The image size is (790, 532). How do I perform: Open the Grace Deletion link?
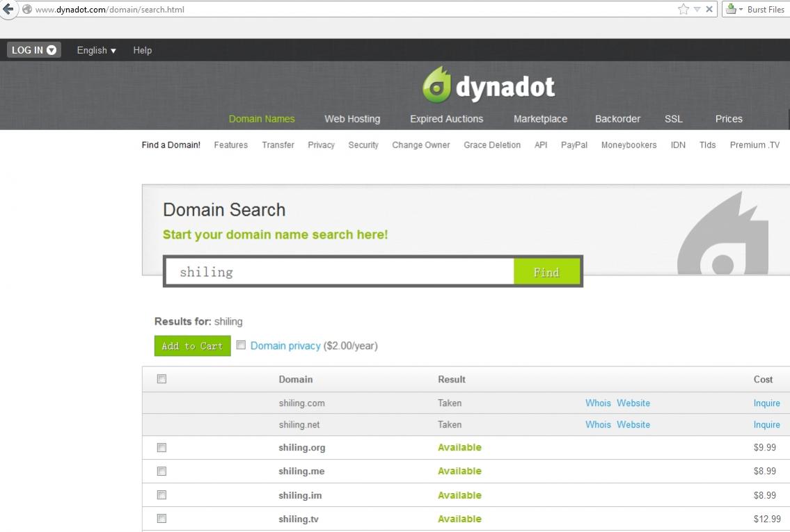(491, 145)
